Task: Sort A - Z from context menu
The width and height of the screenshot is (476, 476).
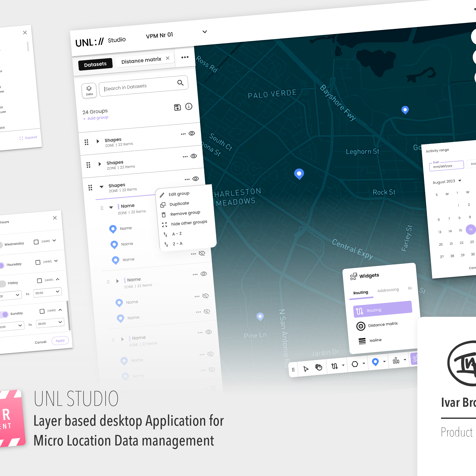Action: pos(177,234)
